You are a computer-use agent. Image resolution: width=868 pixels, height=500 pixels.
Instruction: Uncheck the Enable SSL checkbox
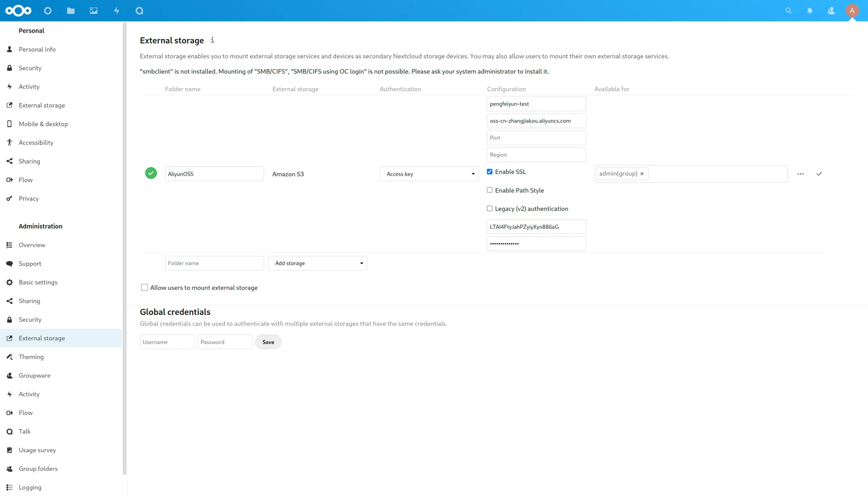[490, 172]
